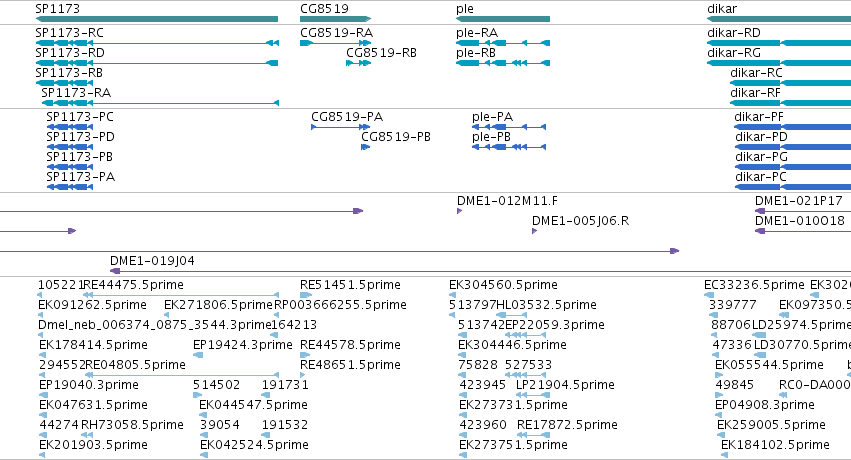Image resolution: width=851 pixels, height=460 pixels.
Task: Select EST EK201903.5prime
Action: point(93,445)
